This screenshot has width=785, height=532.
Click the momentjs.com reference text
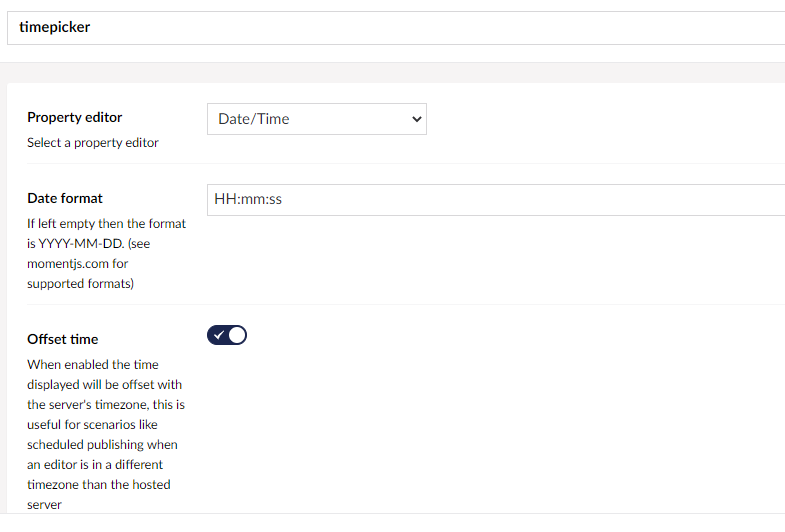click(77, 264)
